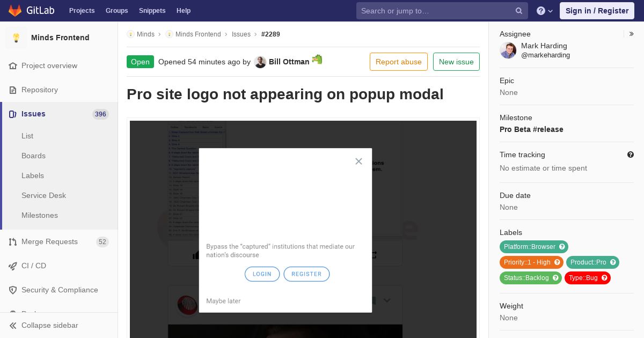Click the @markeharding username
644x338 pixels.
(545, 55)
